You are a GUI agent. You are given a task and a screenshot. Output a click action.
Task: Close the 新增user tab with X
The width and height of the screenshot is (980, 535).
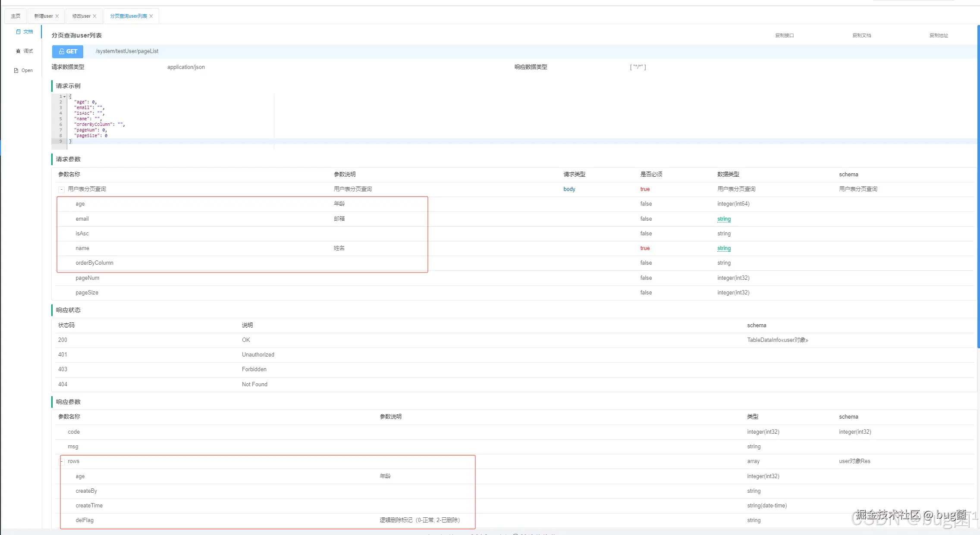[x=57, y=16]
